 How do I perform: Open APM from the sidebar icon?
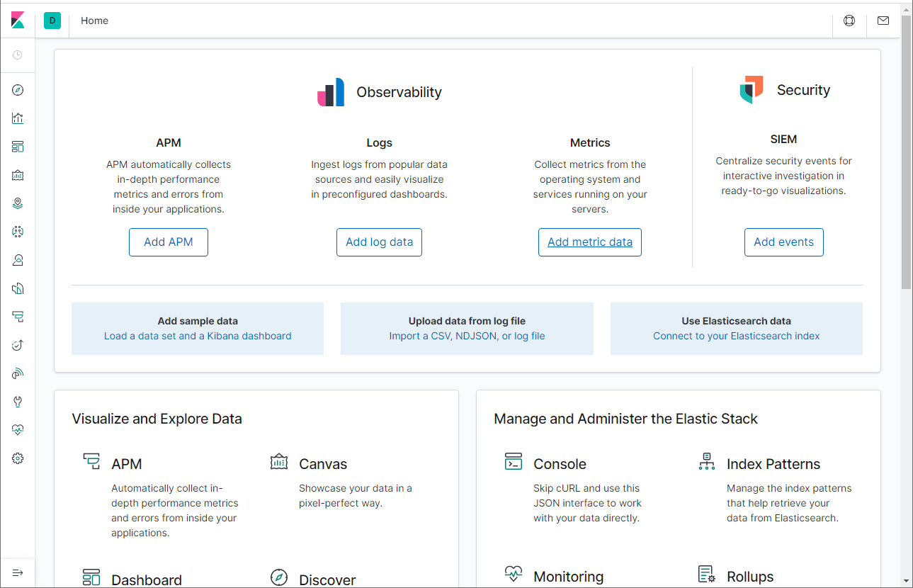[18, 317]
